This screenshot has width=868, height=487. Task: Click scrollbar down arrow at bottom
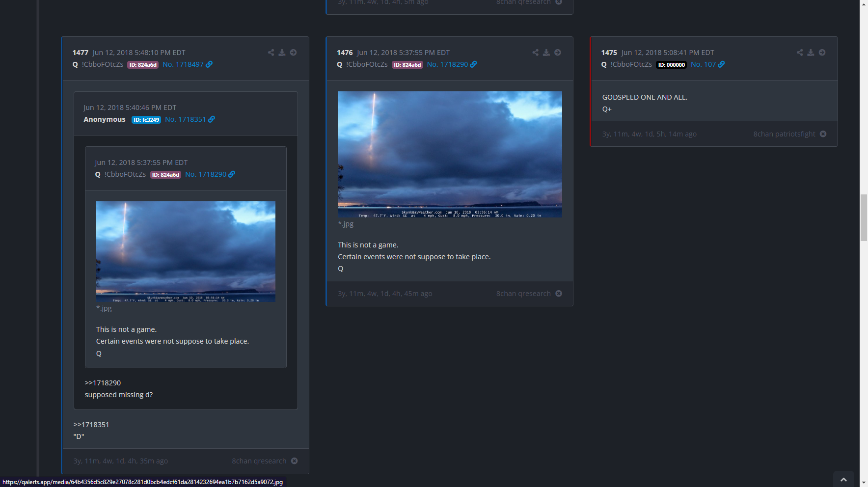coord(864,483)
